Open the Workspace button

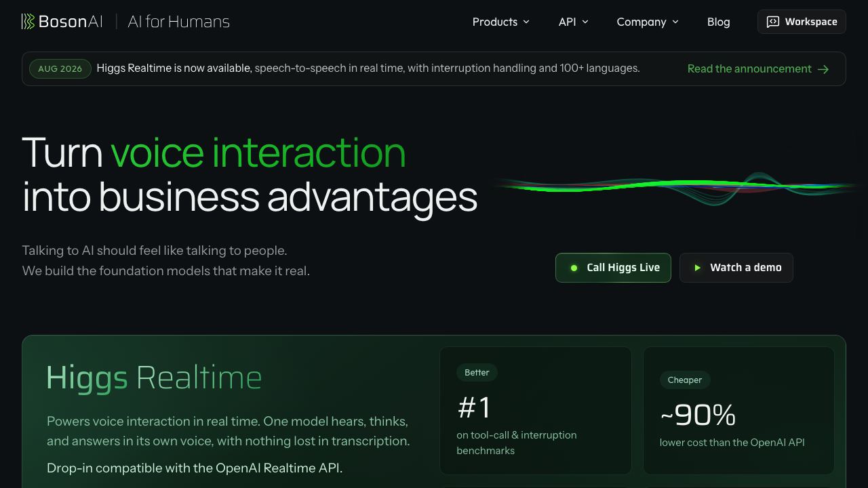pos(802,22)
